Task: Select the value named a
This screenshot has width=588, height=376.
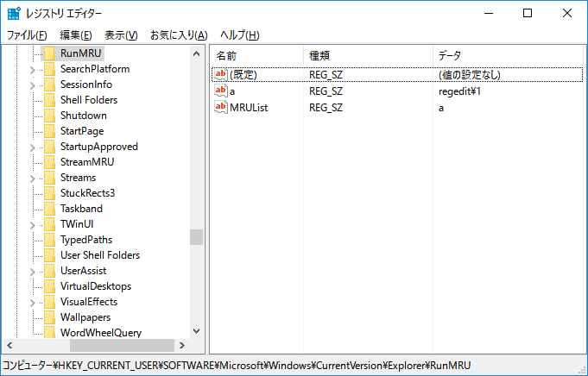Action: coord(232,91)
